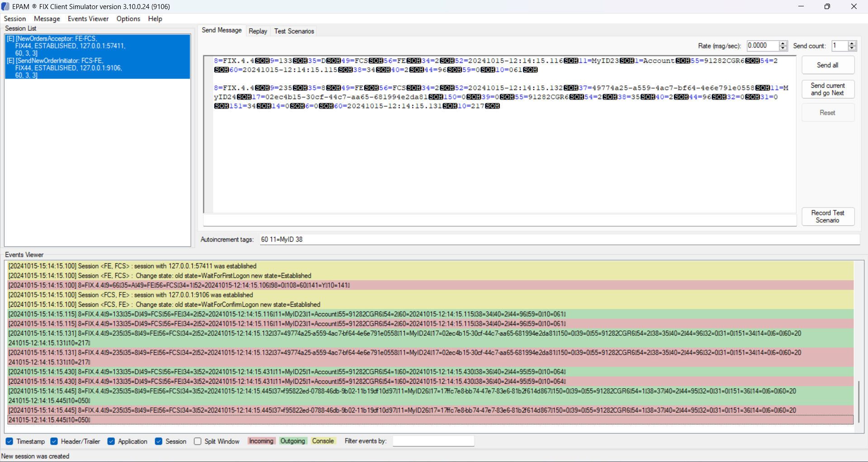Screen dimensions: 868x462
Task: Select WaitForConfirmLogon state change event
Action: coord(430,305)
